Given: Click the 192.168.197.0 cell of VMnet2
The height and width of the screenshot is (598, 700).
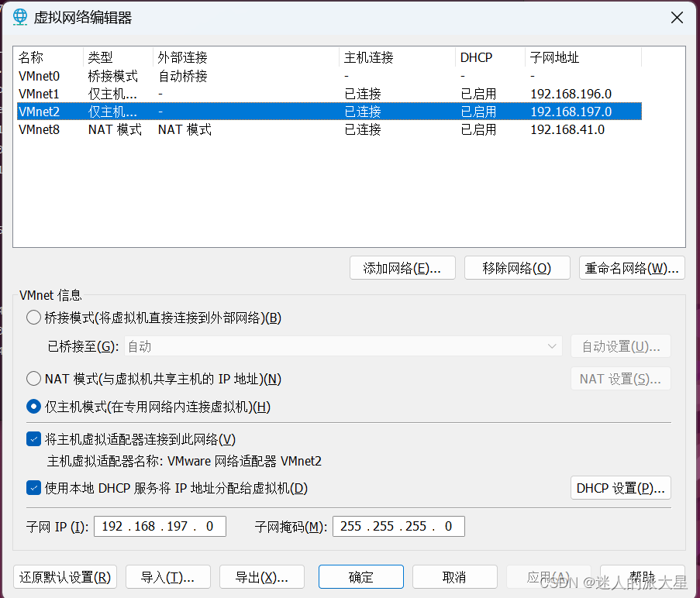Looking at the screenshot, I should tap(571, 112).
